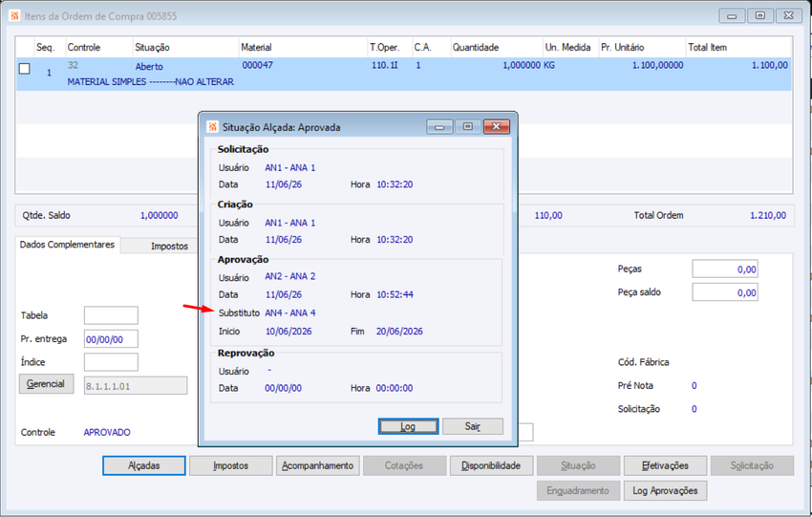Click the Impostos button at the bottom
812x517 pixels.
coord(231,465)
